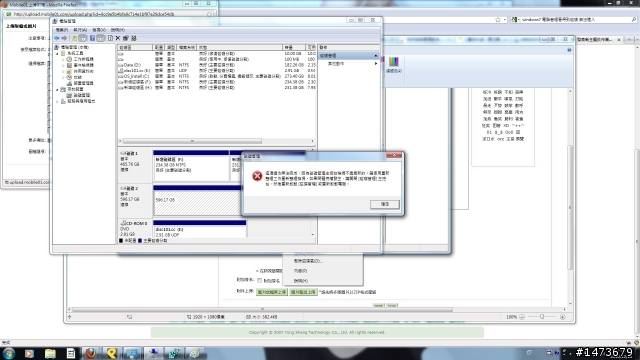Tick the checkbox above the green upload buttons
The image size is (640, 360).
point(260,280)
